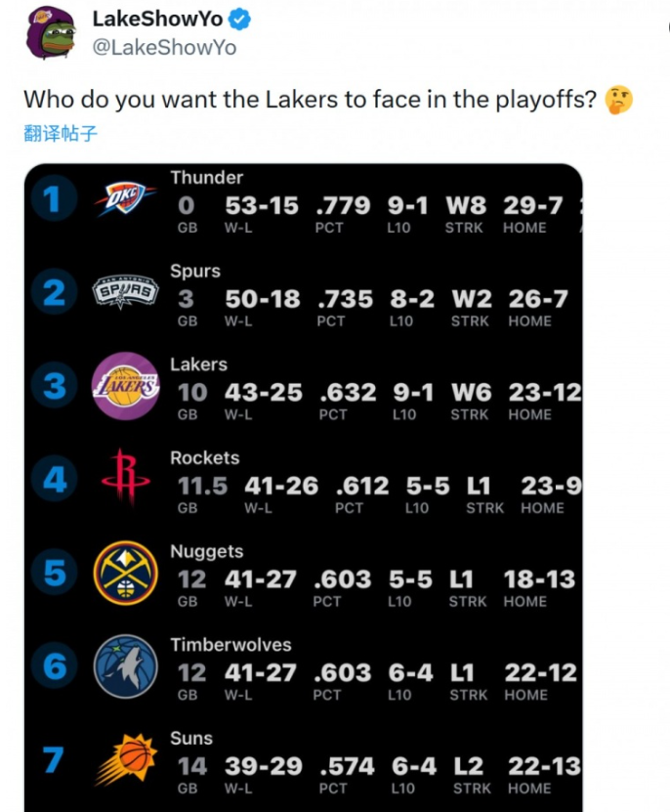Open the standings image thumbnail

tap(303, 487)
